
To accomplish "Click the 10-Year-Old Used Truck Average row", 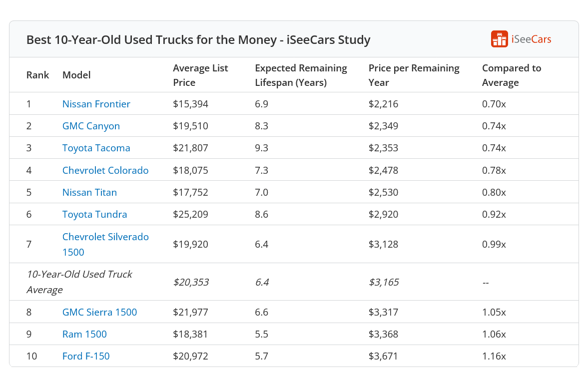I will point(79,282).
